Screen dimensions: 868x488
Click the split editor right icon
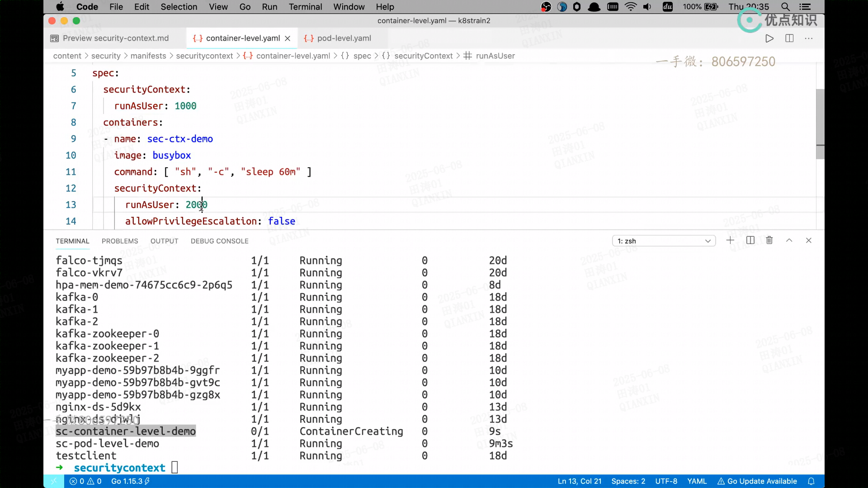[x=789, y=38]
